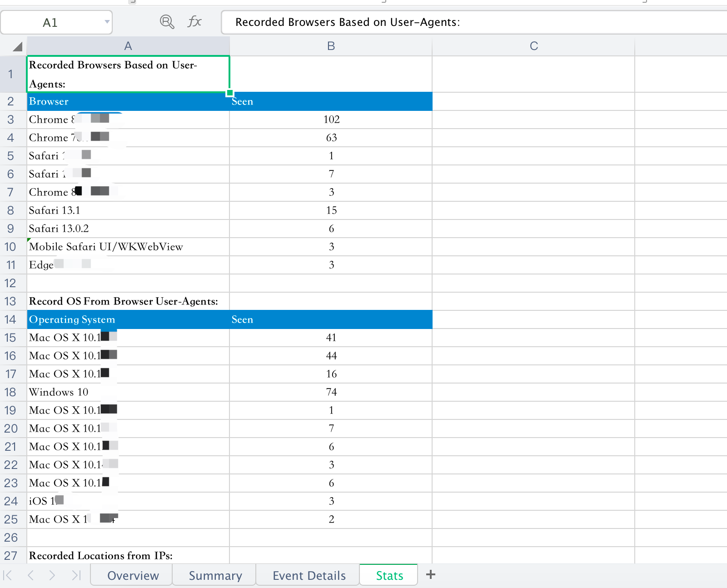Select column C header
Viewport: 727px width, 588px height.
pyautogui.click(x=533, y=46)
